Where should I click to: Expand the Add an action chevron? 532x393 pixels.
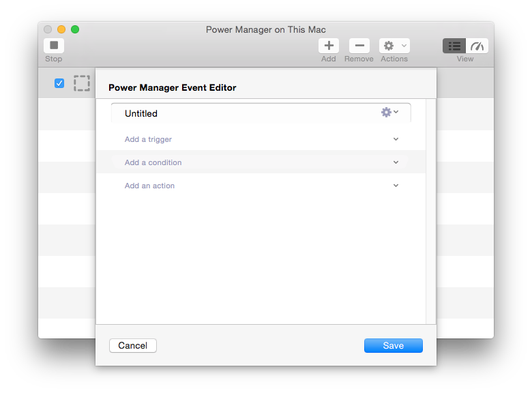pos(396,186)
